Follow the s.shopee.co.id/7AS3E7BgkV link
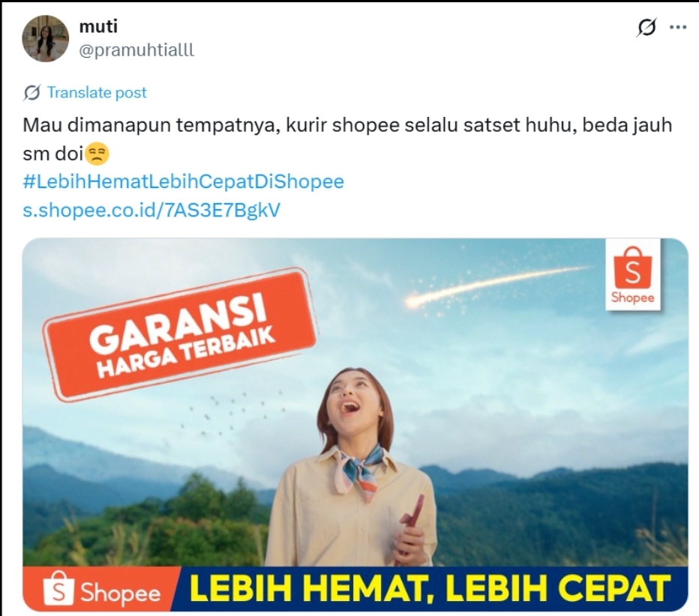The height and width of the screenshot is (616, 699). pyautogui.click(x=151, y=210)
